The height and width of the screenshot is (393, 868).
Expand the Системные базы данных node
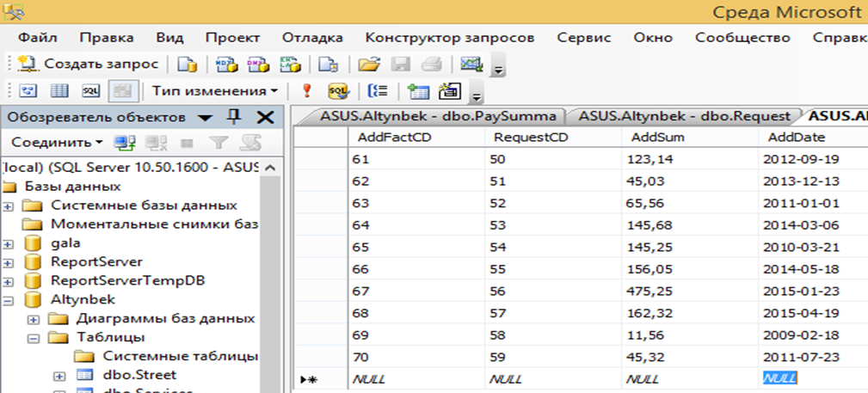point(9,206)
